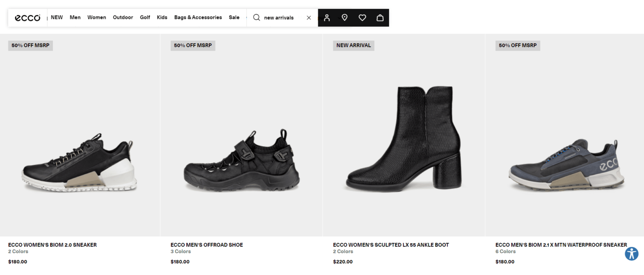644x275 pixels.
Task: Open the Women menu
Action: [x=96, y=18]
